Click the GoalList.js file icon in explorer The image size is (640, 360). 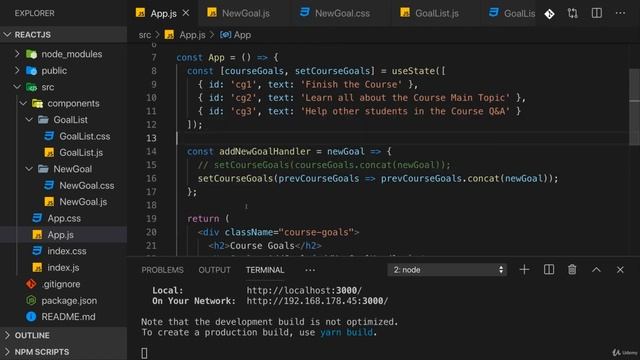point(49,152)
